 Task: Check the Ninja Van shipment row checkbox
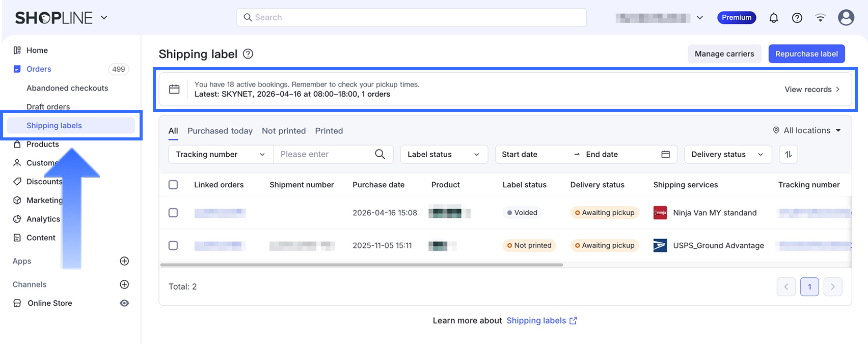click(x=173, y=213)
